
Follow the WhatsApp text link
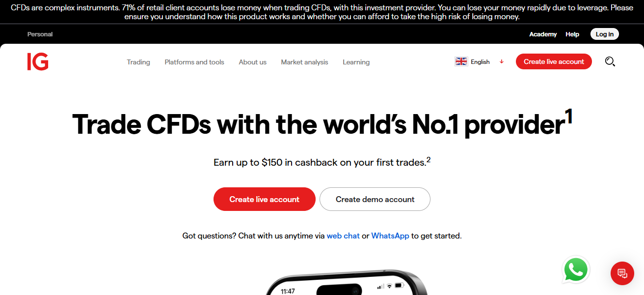390,236
